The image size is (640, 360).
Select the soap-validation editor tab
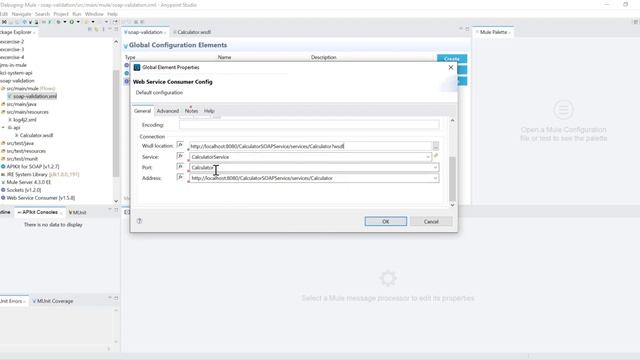coord(145,32)
